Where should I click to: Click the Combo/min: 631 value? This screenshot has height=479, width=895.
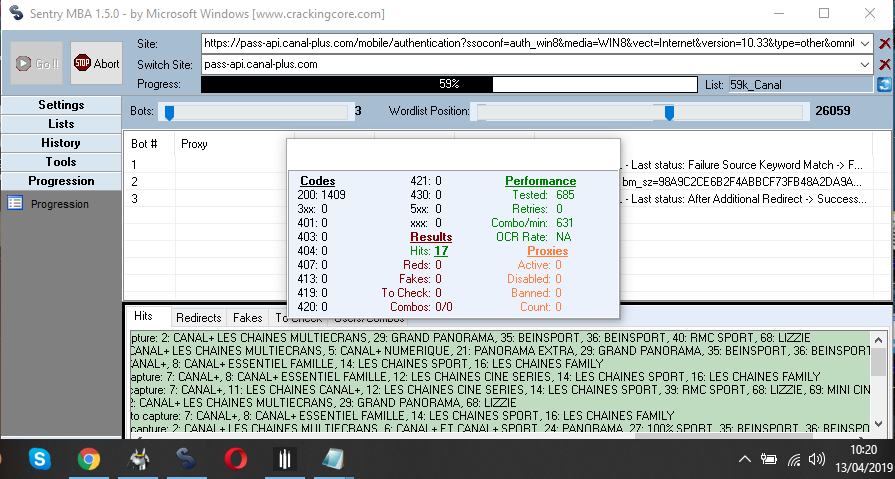[532, 223]
